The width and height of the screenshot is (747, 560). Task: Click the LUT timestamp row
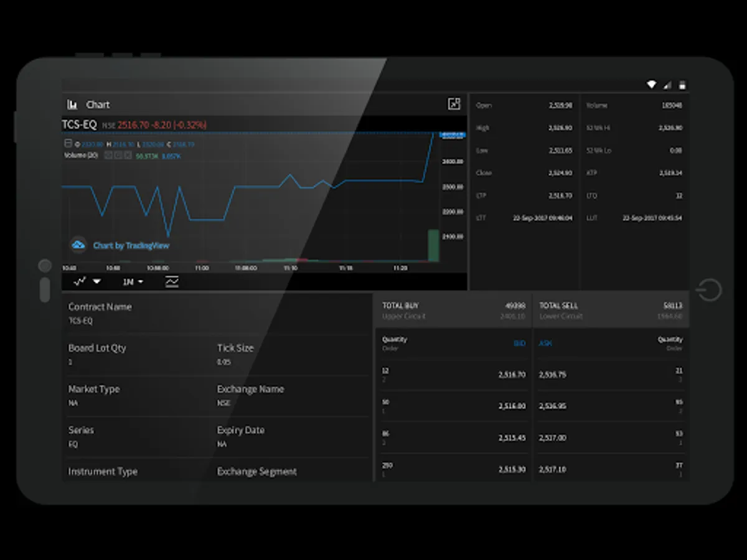pyautogui.click(x=634, y=218)
